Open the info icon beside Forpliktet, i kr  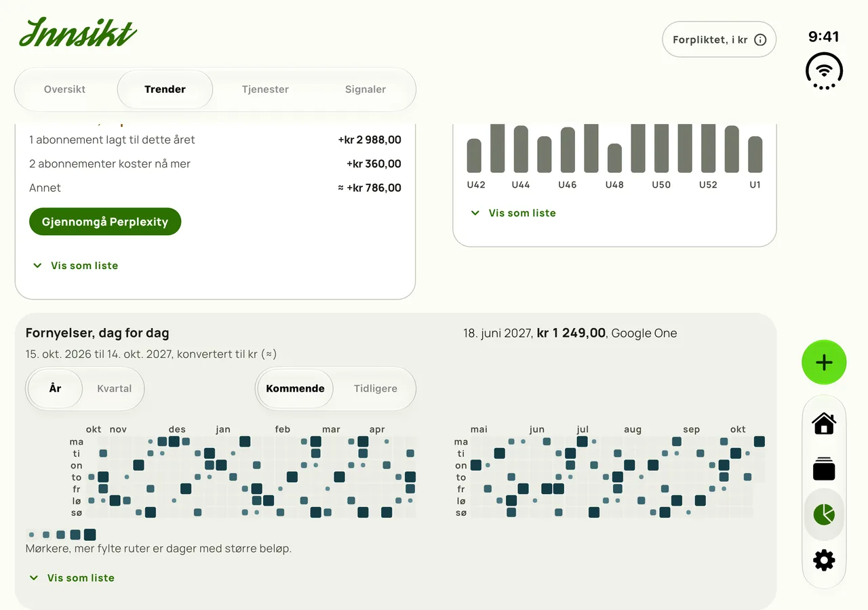point(760,40)
